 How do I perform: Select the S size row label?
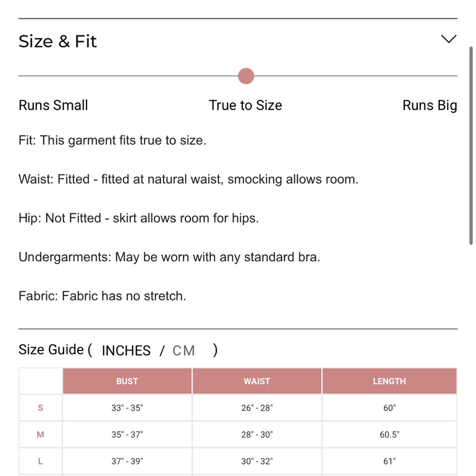(40, 408)
